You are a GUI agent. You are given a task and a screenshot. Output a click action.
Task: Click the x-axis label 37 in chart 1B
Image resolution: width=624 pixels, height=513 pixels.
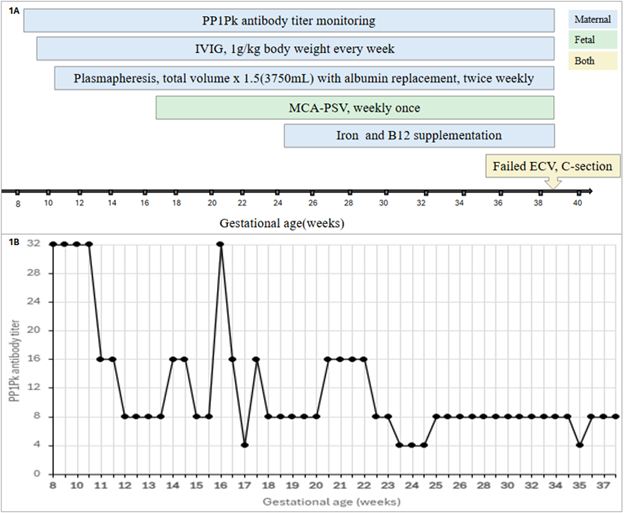click(603, 486)
